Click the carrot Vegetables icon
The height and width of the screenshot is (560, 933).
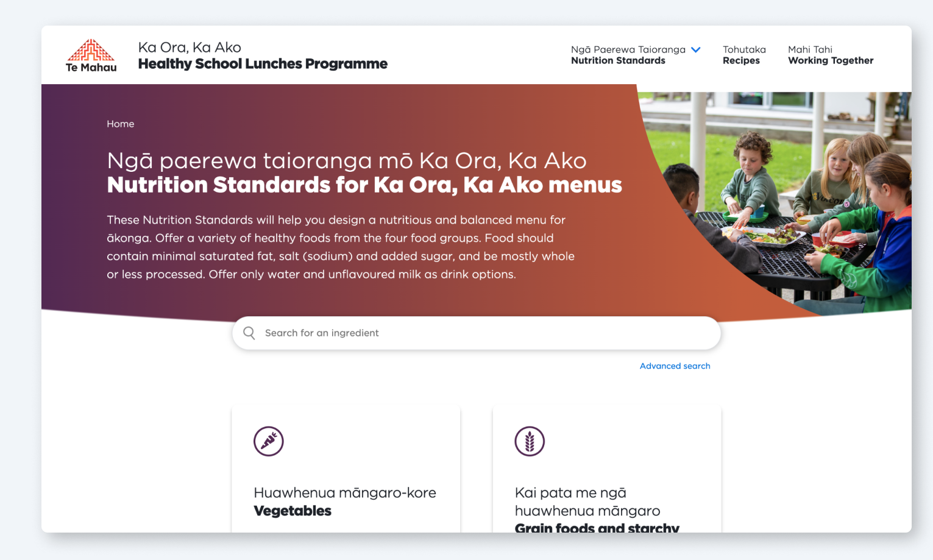click(x=269, y=441)
